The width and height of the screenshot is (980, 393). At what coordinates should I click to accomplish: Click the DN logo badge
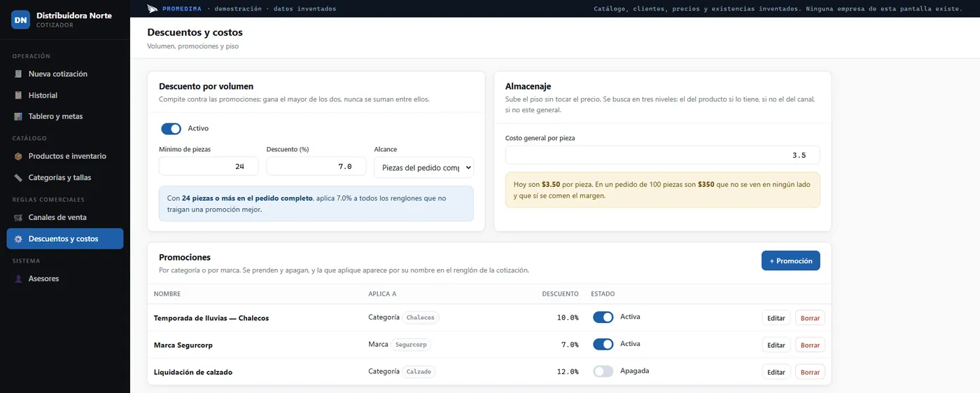coord(21,20)
